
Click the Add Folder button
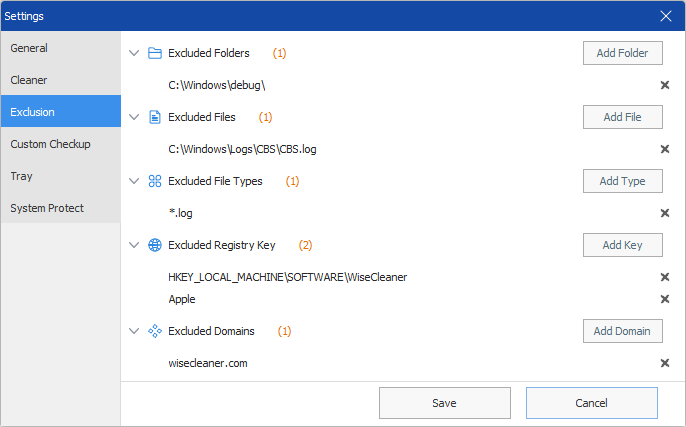click(x=623, y=53)
